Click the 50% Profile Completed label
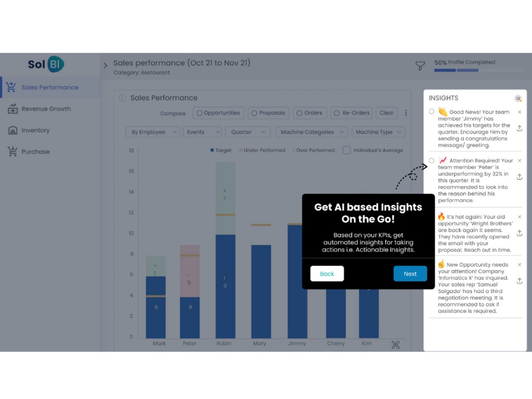 [x=464, y=62]
